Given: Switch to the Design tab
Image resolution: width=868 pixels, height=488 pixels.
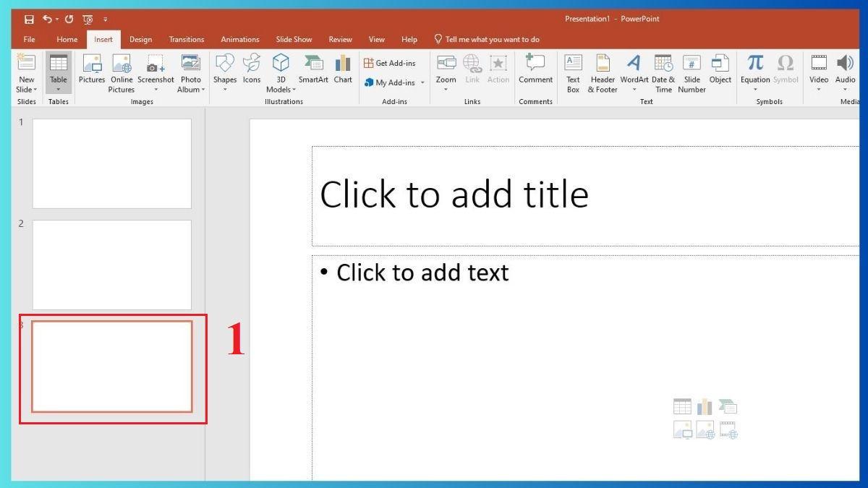Looking at the screenshot, I should click(x=140, y=39).
